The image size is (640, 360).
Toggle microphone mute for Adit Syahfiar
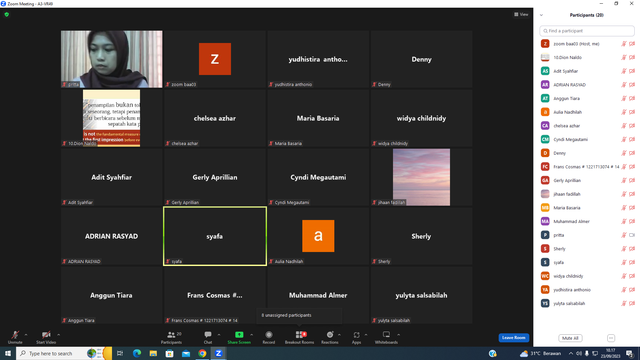(624, 71)
